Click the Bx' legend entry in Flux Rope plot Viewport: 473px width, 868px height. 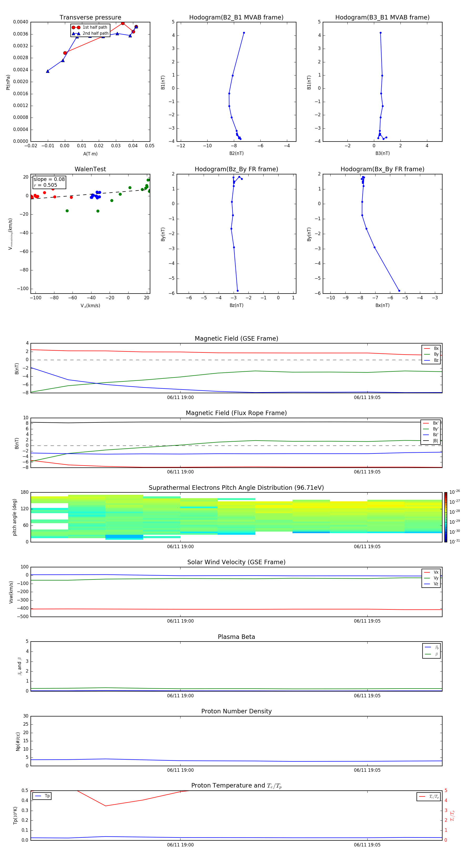[431, 423]
